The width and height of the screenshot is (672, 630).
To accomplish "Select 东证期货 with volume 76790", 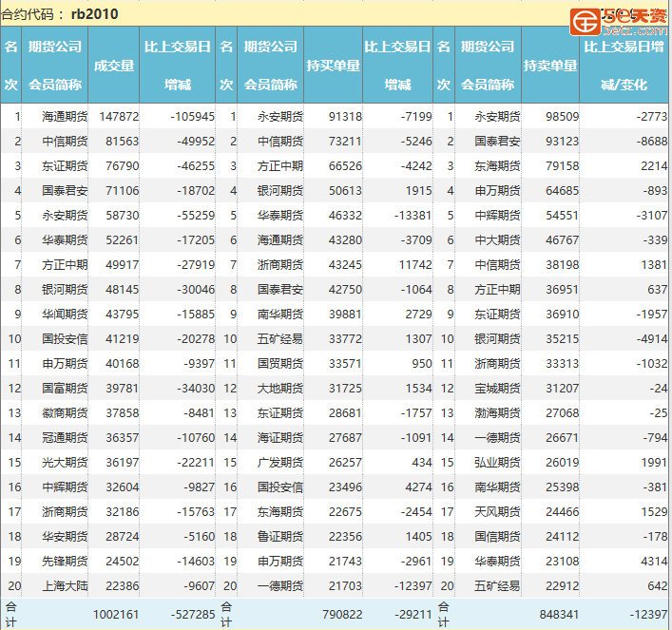I will pos(65,166).
